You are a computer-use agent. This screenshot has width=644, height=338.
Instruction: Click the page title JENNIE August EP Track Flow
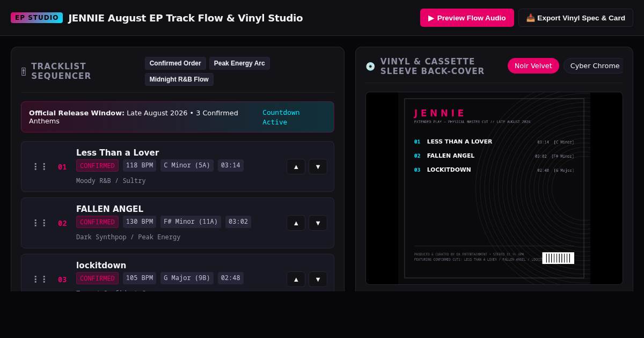point(186,18)
